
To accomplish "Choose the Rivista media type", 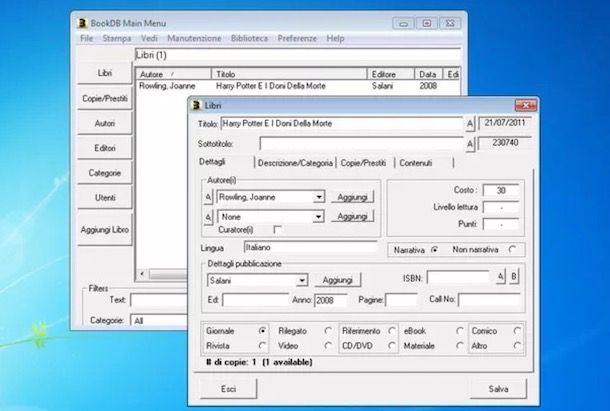I will (263, 346).
